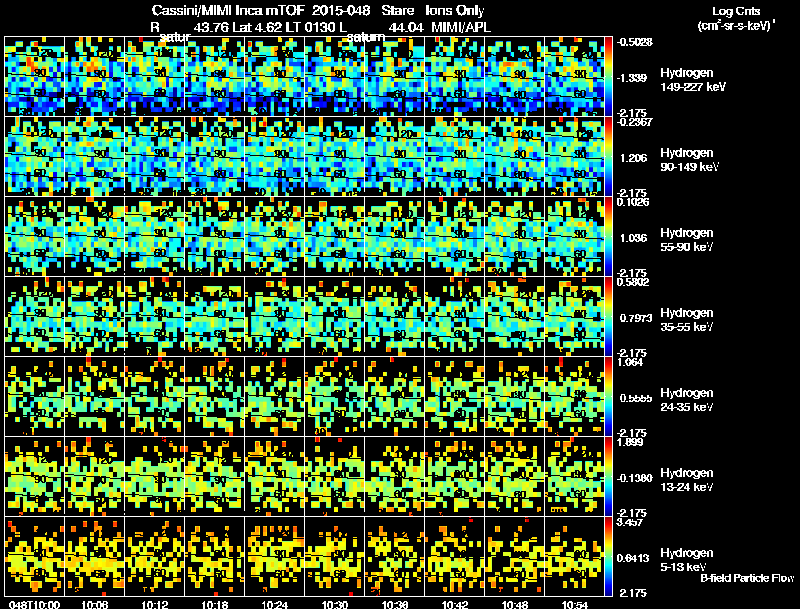The width and height of the screenshot is (800, 609).
Task: Open the 24-35 keV image panel at 10:06
Action: pyautogui.click(x=94, y=397)
